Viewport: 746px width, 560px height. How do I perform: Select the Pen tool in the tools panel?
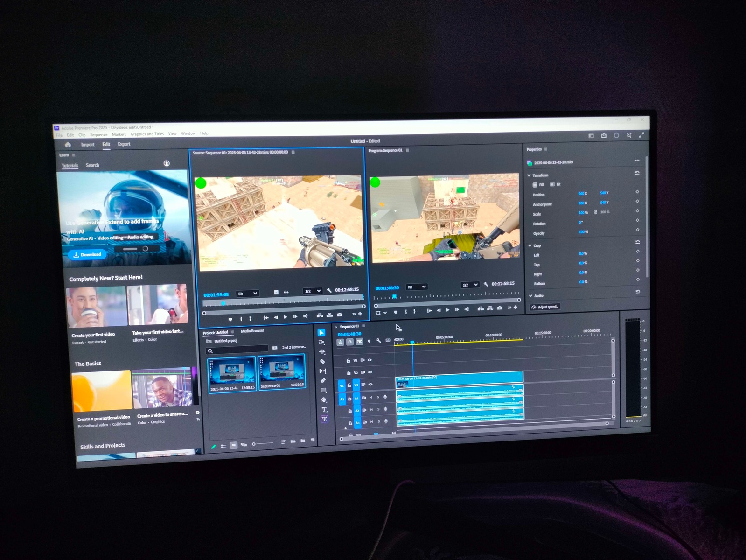point(323,381)
